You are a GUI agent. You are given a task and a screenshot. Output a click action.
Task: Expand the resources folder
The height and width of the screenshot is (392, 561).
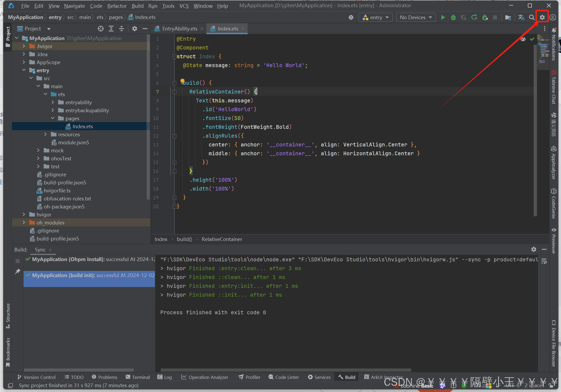45,134
